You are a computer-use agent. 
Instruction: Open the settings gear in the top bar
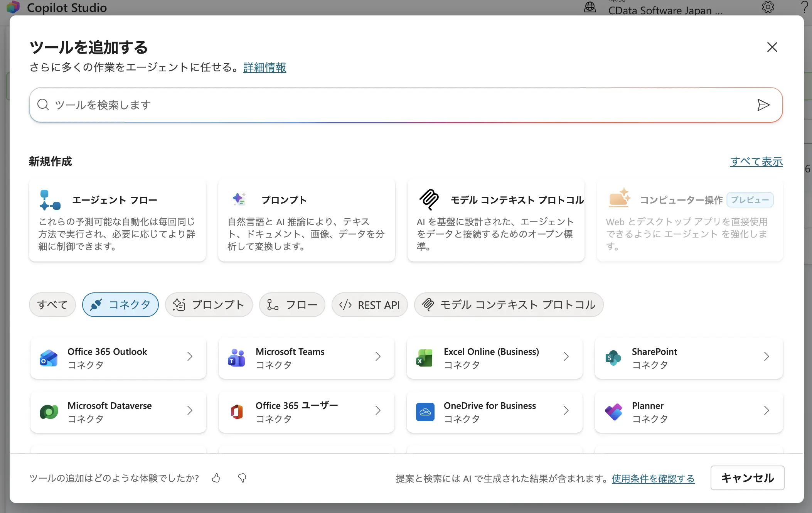pos(768,7)
